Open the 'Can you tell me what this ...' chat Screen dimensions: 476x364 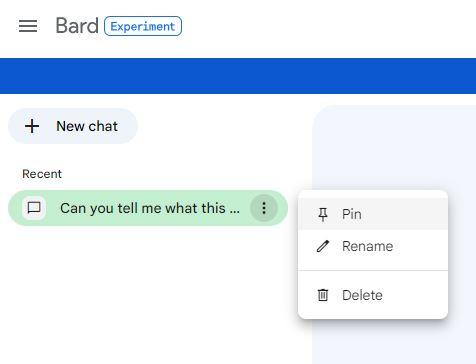[150, 208]
